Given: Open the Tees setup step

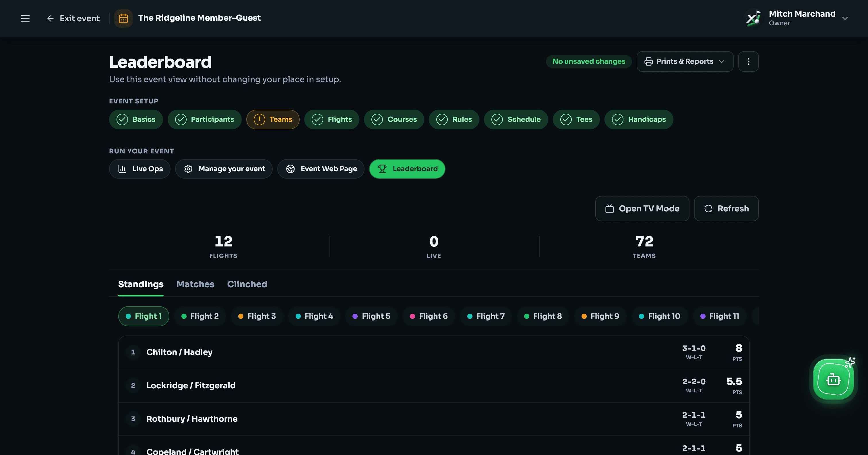Looking at the screenshot, I should pyautogui.click(x=576, y=119).
